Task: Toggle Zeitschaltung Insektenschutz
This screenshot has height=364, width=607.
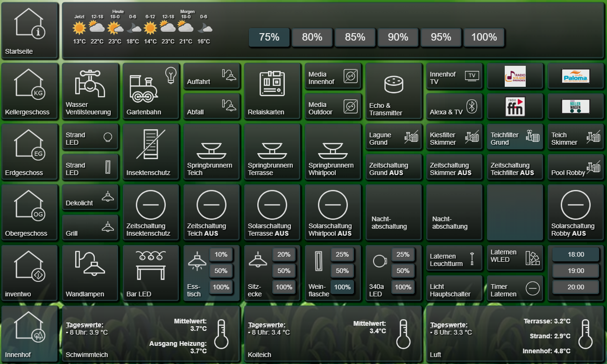Action: pyautogui.click(x=151, y=213)
